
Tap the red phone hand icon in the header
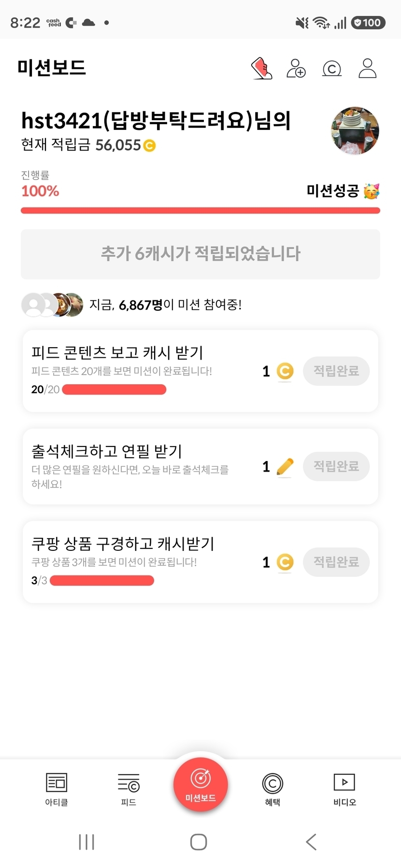click(261, 68)
